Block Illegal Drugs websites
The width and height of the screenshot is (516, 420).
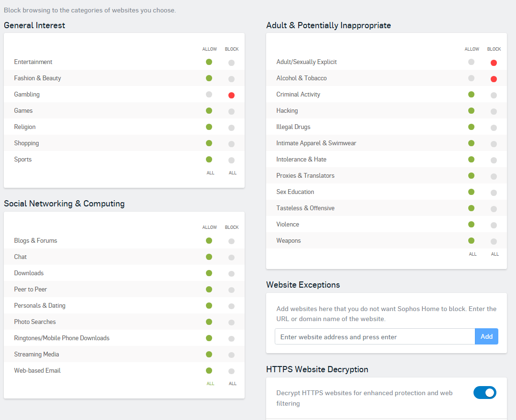494,128
